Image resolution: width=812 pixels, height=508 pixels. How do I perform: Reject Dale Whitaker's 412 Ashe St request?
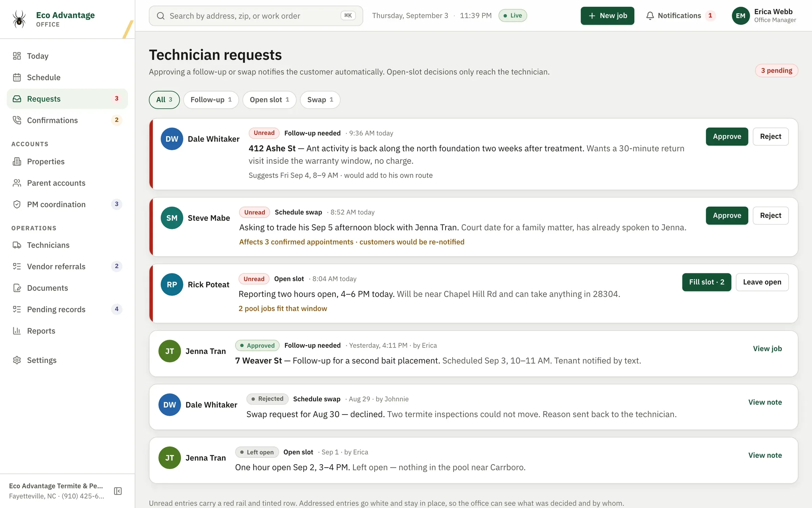(x=770, y=136)
